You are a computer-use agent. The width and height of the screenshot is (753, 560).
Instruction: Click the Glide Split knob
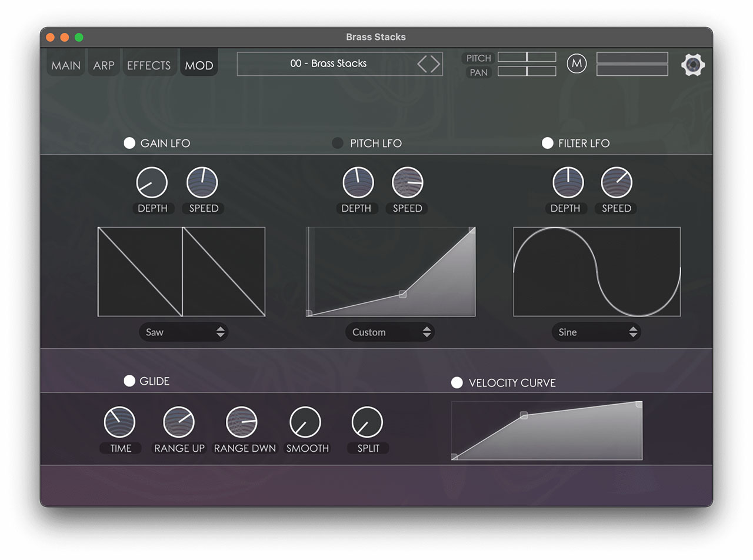[x=367, y=422]
